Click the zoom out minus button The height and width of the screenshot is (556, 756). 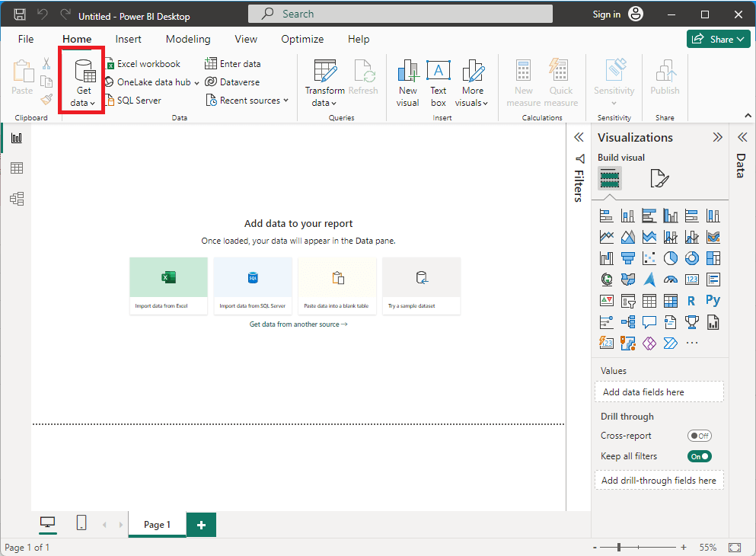[595, 548]
